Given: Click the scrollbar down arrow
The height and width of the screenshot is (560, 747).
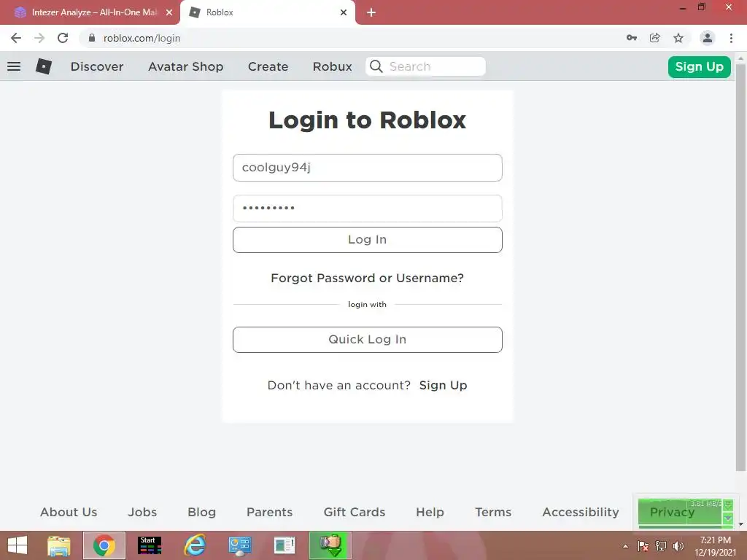Looking at the screenshot, I should pos(740,524).
